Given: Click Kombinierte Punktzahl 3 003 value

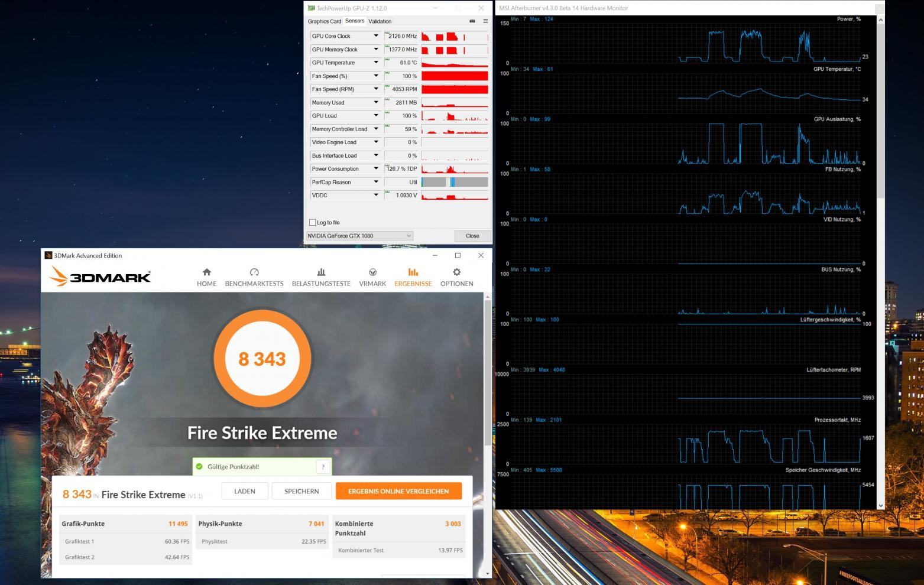Looking at the screenshot, I should (453, 524).
